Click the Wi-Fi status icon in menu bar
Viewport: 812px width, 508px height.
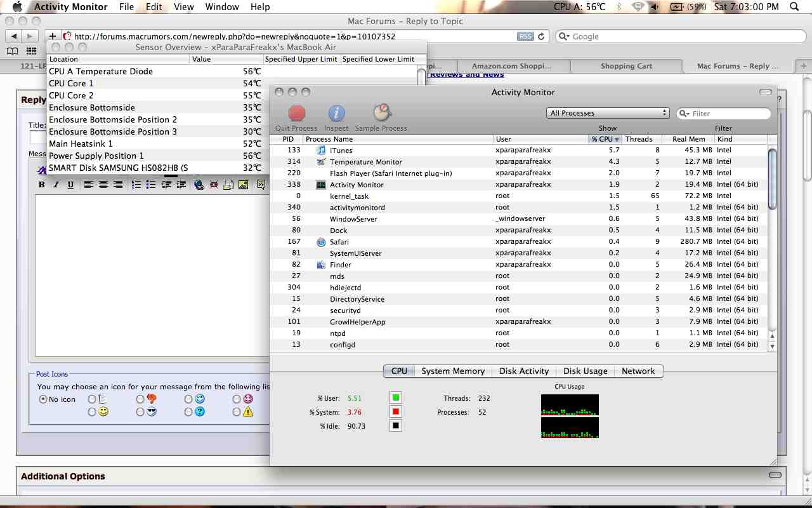[638, 7]
